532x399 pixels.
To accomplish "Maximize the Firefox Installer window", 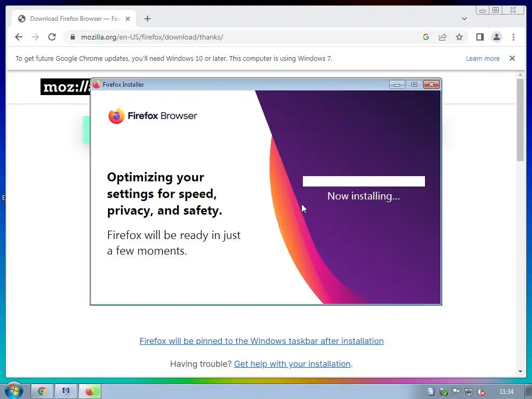I will 414,85.
